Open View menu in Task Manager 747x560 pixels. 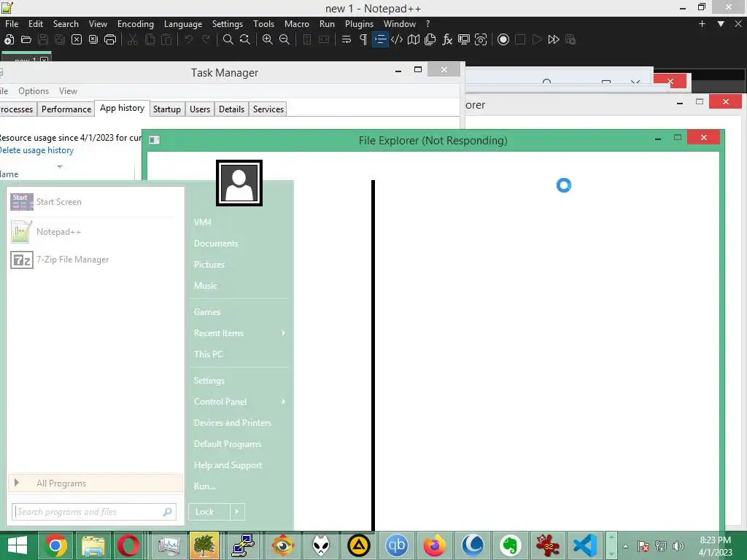pyautogui.click(x=68, y=91)
